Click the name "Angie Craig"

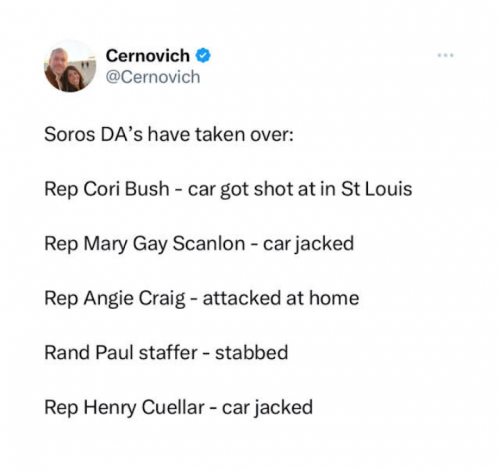click(134, 298)
